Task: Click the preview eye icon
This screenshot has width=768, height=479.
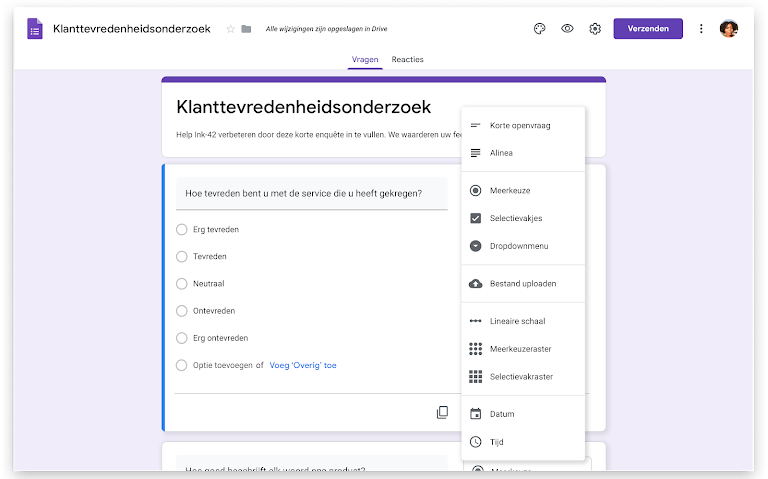Action: (x=567, y=29)
